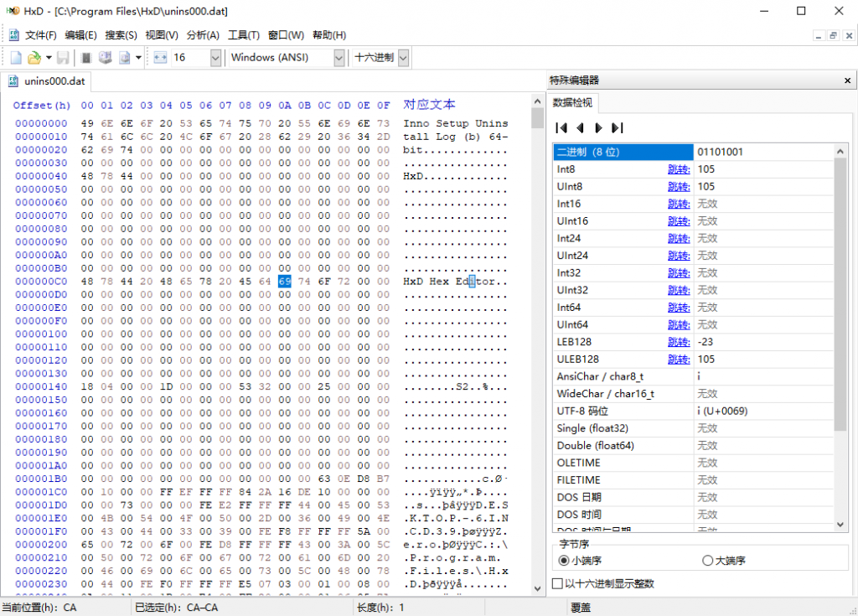Click the Open disk icon in toolbar

pyautogui.click(x=106, y=58)
